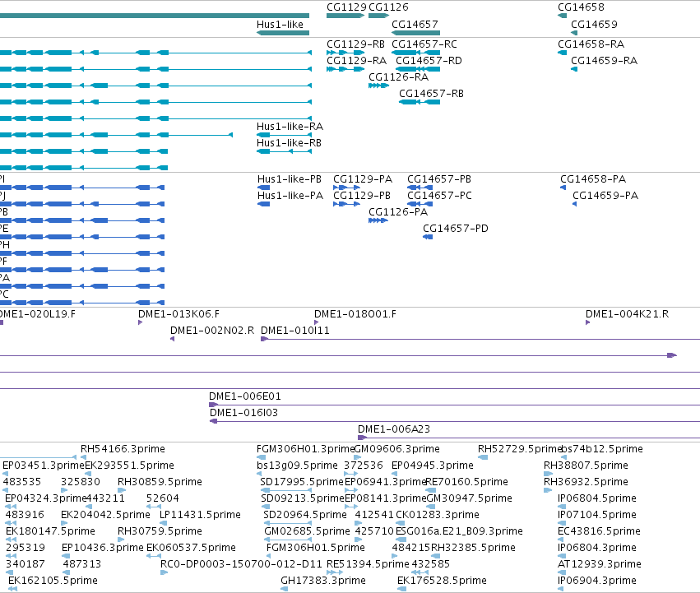Select transcript CG1129-RA label
Screen dimensions: 700x593
click(x=356, y=61)
